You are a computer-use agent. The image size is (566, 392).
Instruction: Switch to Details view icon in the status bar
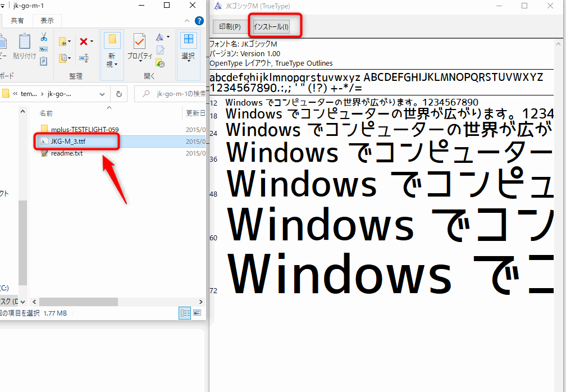click(x=185, y=313)
